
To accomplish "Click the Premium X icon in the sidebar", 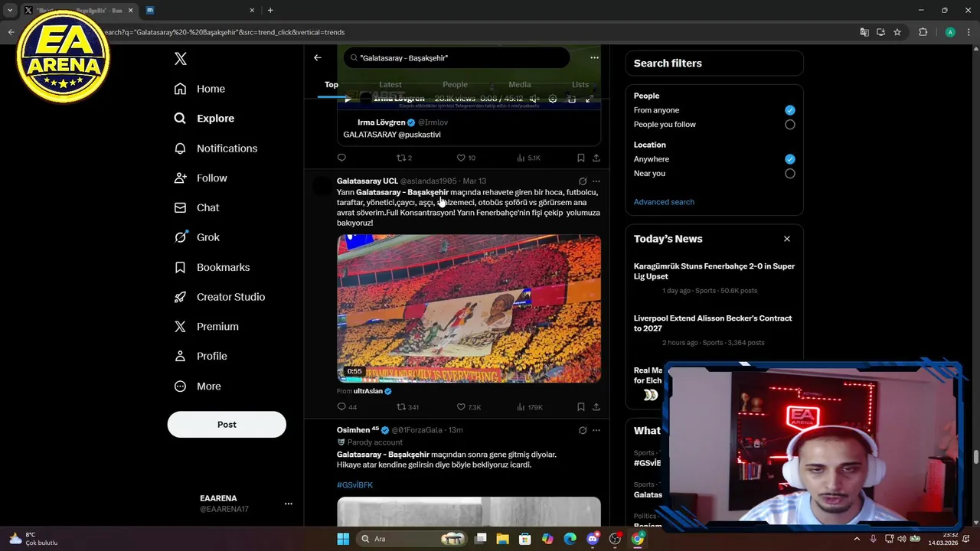I will point(180,327).
